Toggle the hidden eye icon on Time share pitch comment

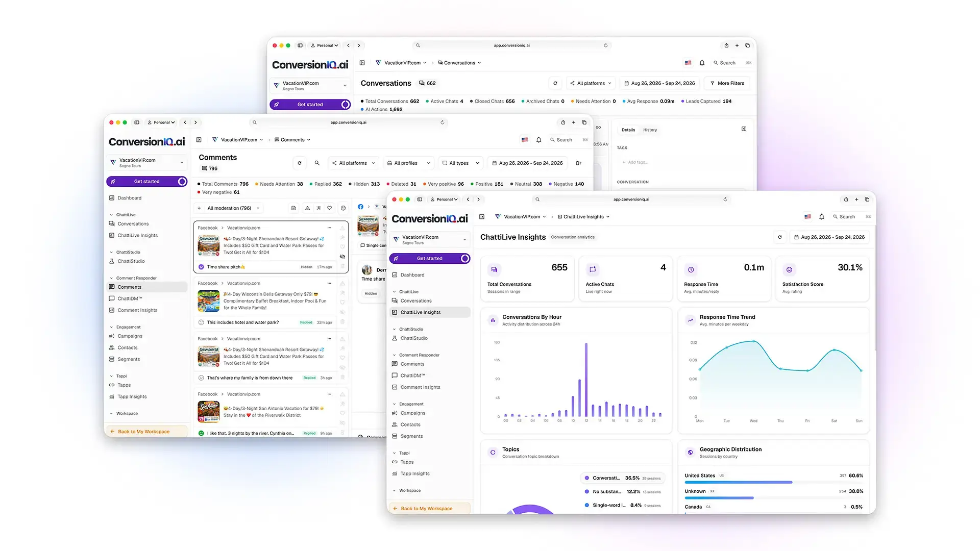coord(342,257)
